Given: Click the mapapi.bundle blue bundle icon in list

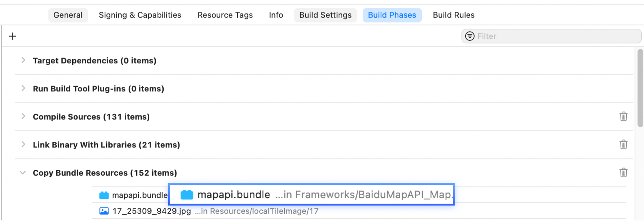Looking at the screenshot, I should click(x=104, y=195).
